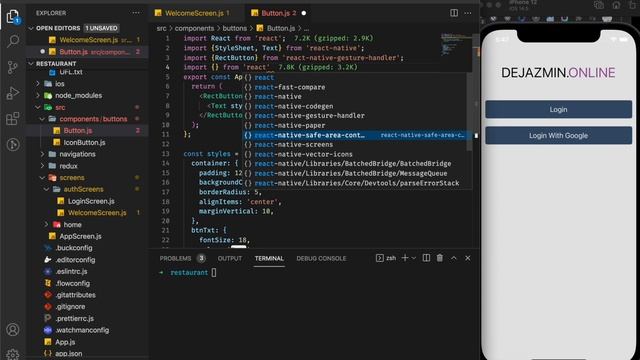Screen dimensions: 640x360
Task: Expand the ios folder
Action: [x=38, y=84]
